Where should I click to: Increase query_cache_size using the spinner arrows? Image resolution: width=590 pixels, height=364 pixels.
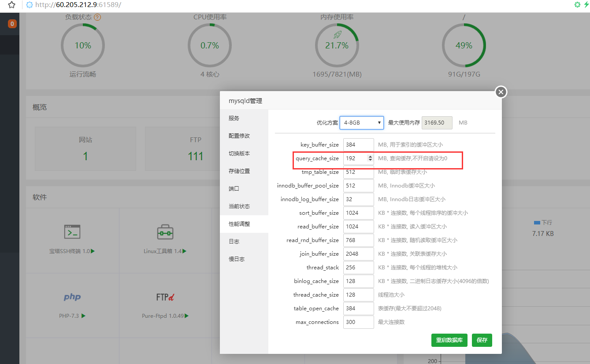[x=370, y=156]
